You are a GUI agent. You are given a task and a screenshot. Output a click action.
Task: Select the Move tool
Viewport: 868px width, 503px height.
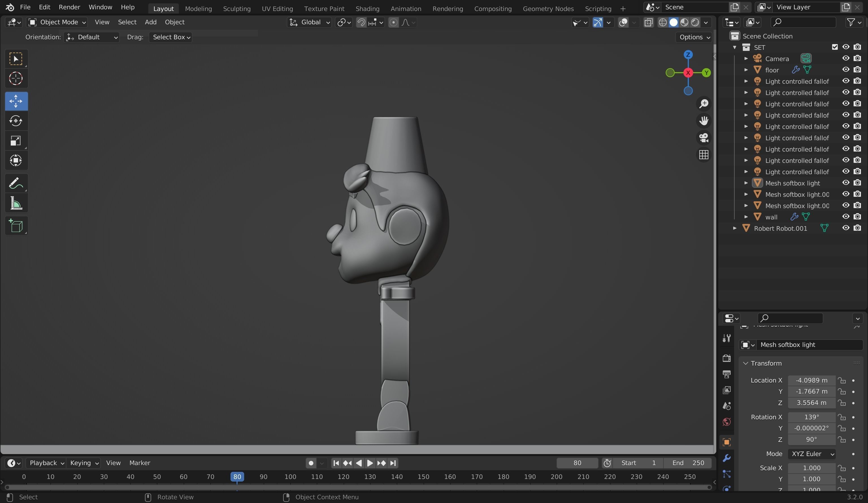click(16, 101)
